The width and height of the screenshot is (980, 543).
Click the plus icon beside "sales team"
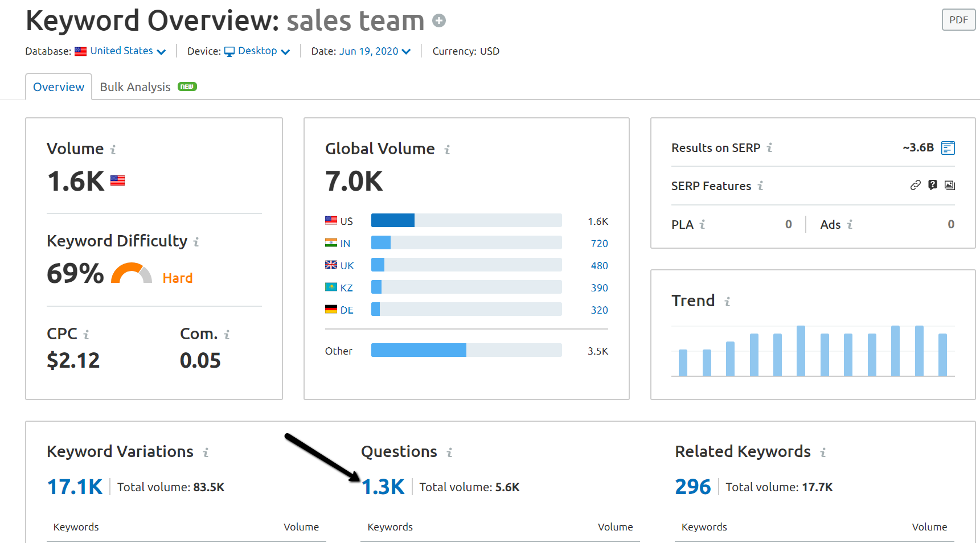[x=439, y=20]
